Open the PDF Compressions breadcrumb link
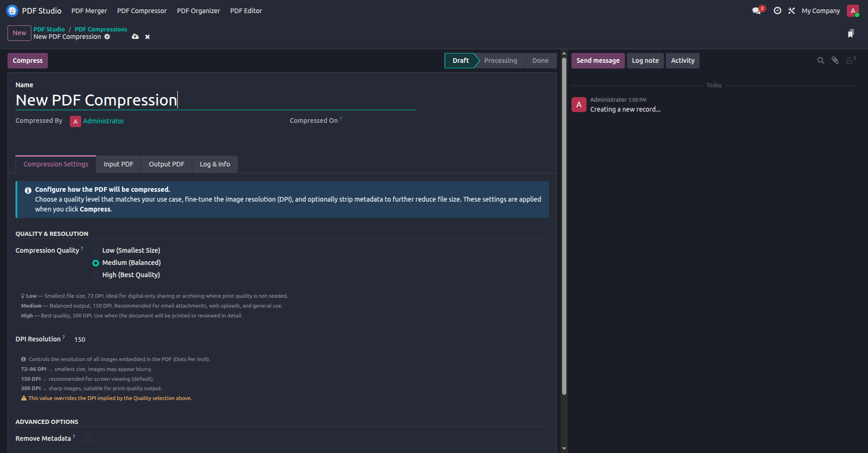Screen dimensions: 868x453 tap(101, 29)
